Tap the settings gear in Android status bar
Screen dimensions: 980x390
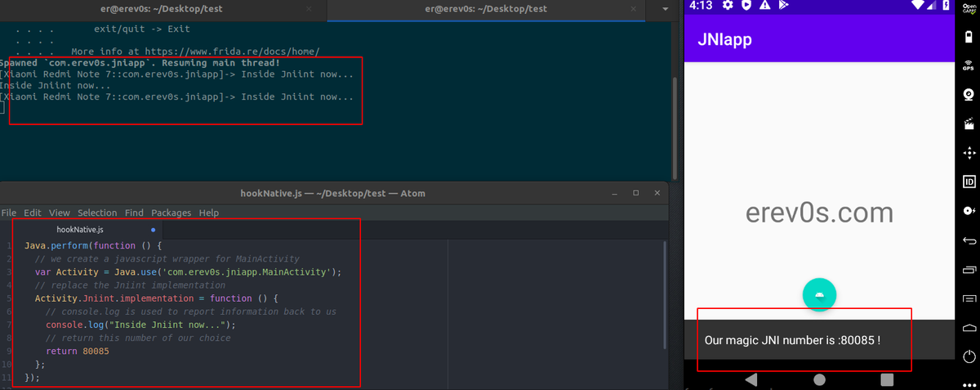(728, 5)
